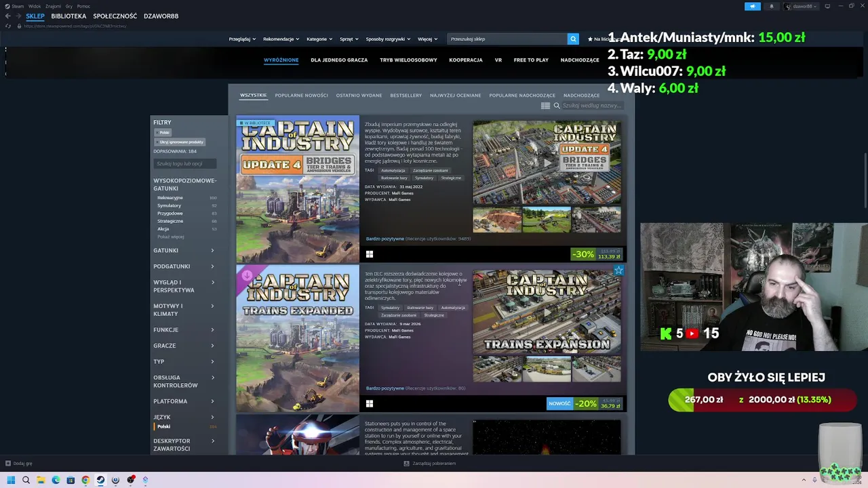Switch the results to list view icon
This screenshot has width=868, height=488.
tap(545, 106)
